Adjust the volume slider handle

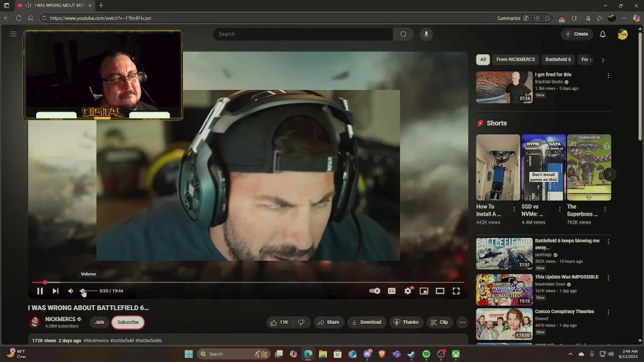(x=83, y=291)
